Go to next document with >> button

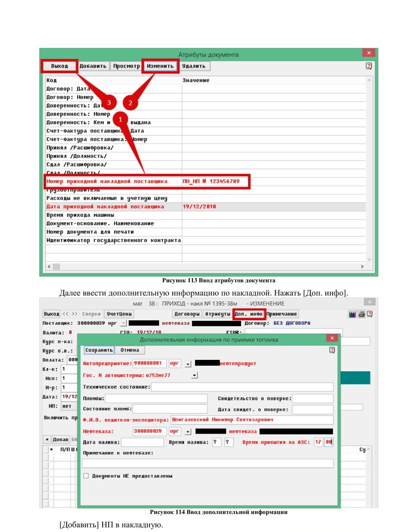click(x=74, y=314)
